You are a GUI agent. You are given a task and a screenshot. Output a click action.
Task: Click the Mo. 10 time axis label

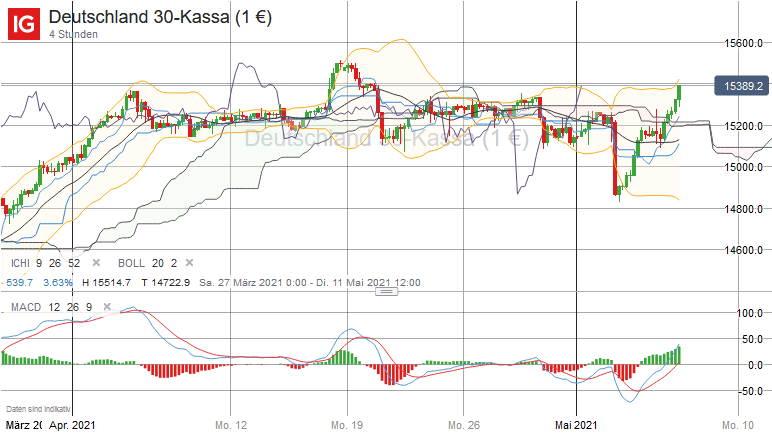(738, 425)
